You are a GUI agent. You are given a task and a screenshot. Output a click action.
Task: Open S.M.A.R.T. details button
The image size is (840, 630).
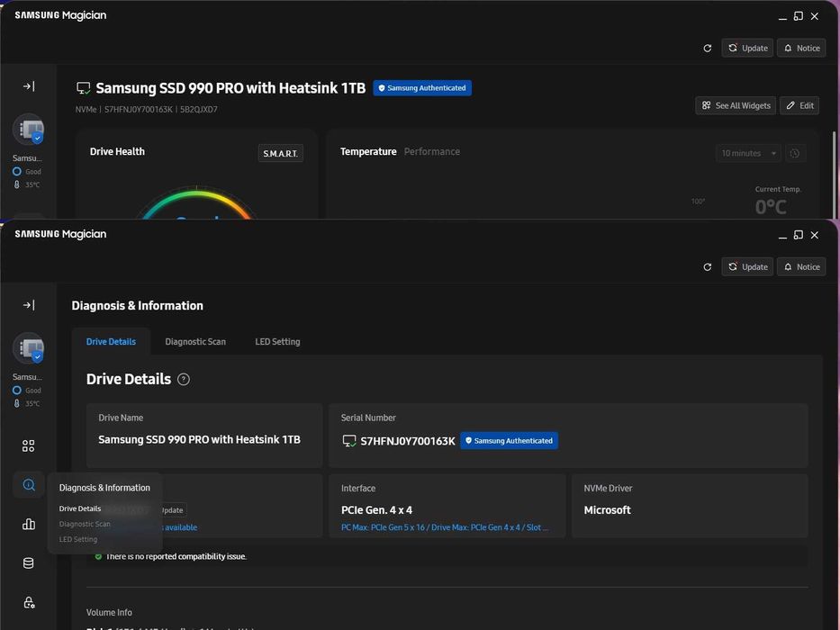coord(280,153)
